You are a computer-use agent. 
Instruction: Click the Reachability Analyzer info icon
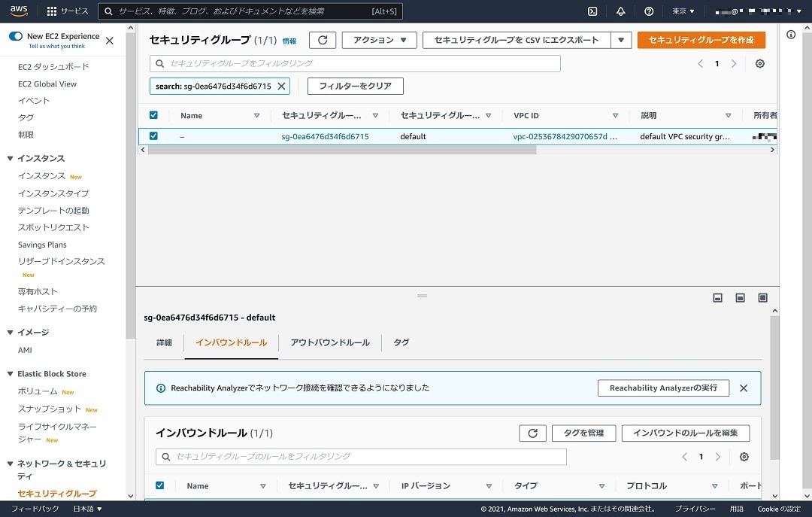(161, 388)
